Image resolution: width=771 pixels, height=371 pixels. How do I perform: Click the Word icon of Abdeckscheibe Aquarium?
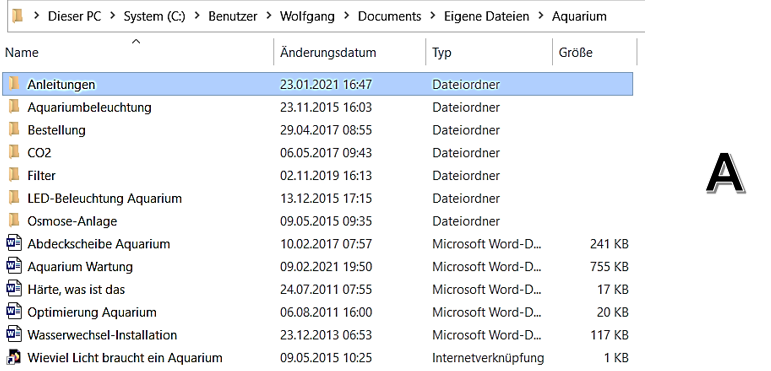click(x=14, y=243)
